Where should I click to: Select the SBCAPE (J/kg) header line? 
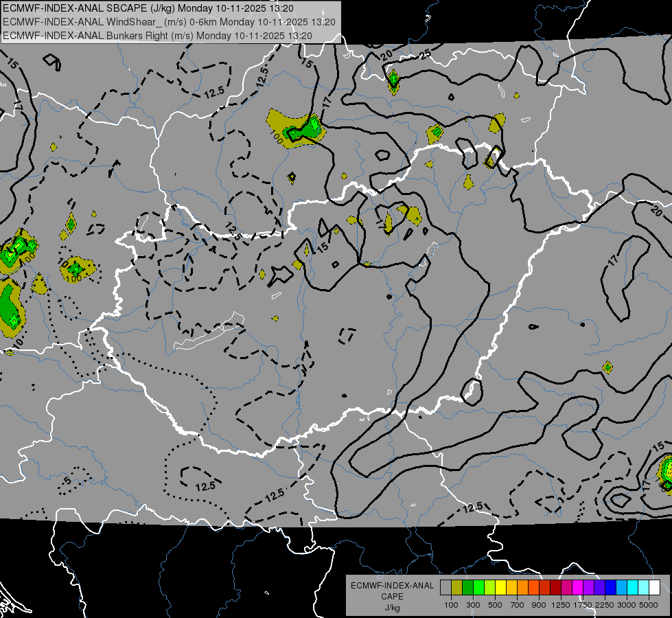point(148,8)
